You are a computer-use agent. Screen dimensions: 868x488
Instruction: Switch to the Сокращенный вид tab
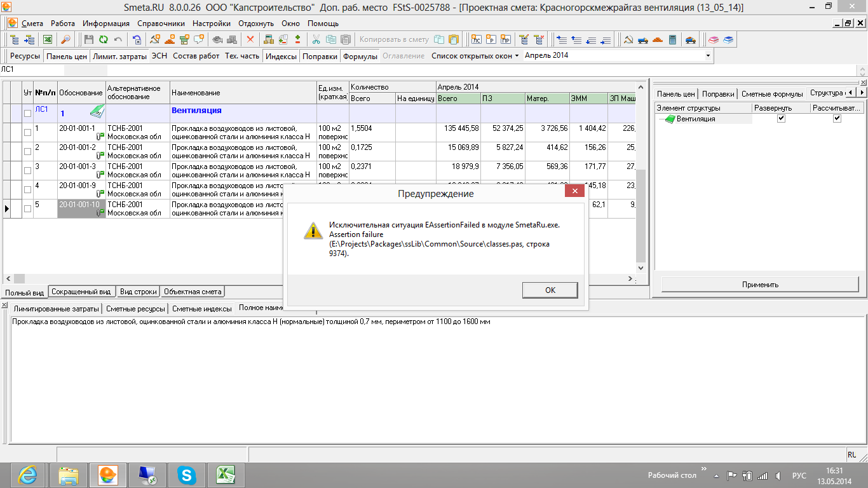(81, 292)
